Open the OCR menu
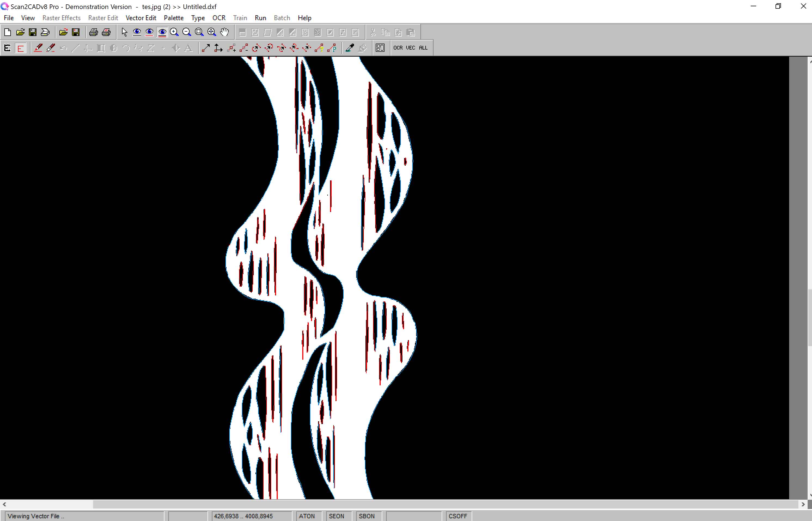This screenshot has width=812, height=521. click(219, 18)
